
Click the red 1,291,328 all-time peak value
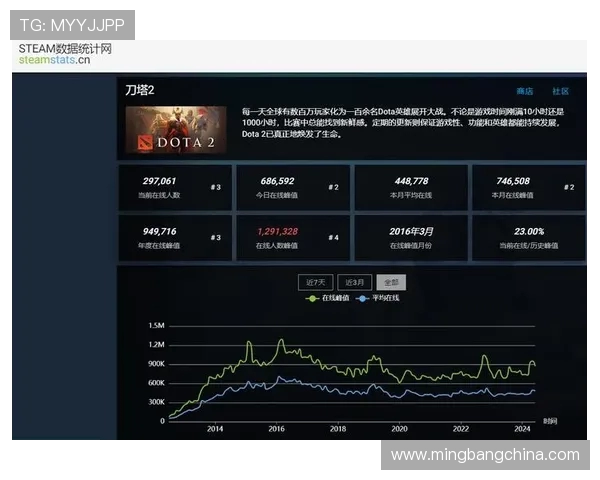[277, 231]
